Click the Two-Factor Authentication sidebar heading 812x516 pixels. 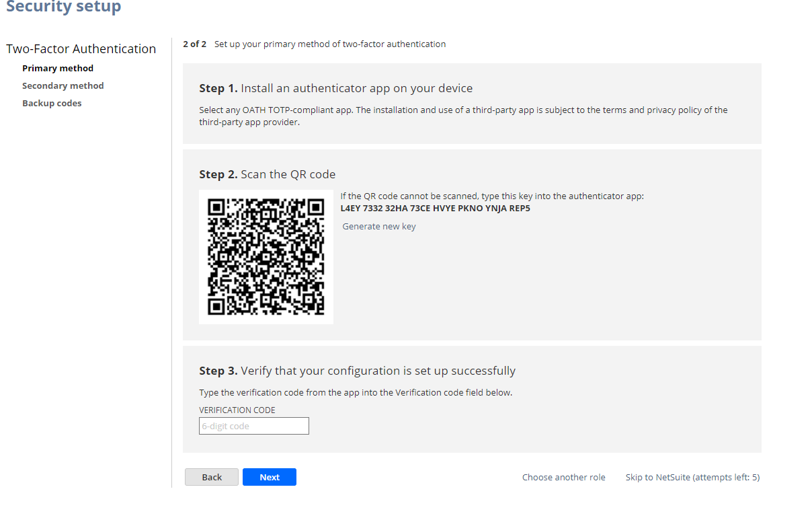(81, 49)
